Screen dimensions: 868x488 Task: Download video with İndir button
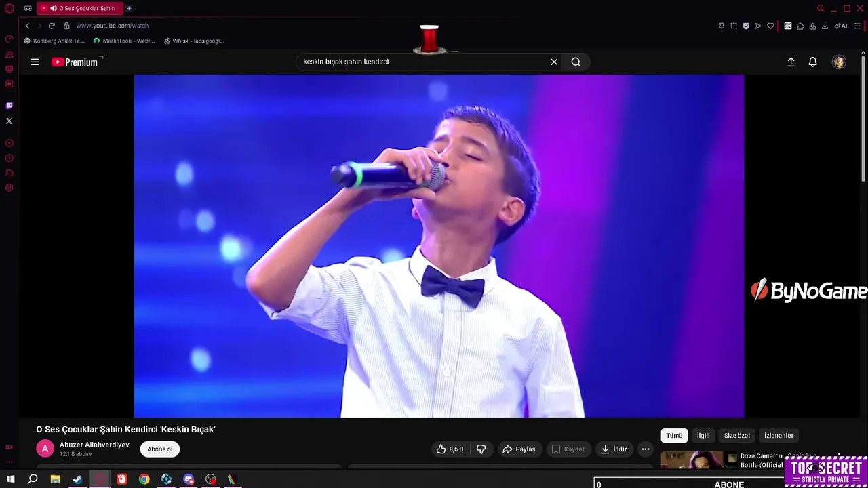click(614, 449)
